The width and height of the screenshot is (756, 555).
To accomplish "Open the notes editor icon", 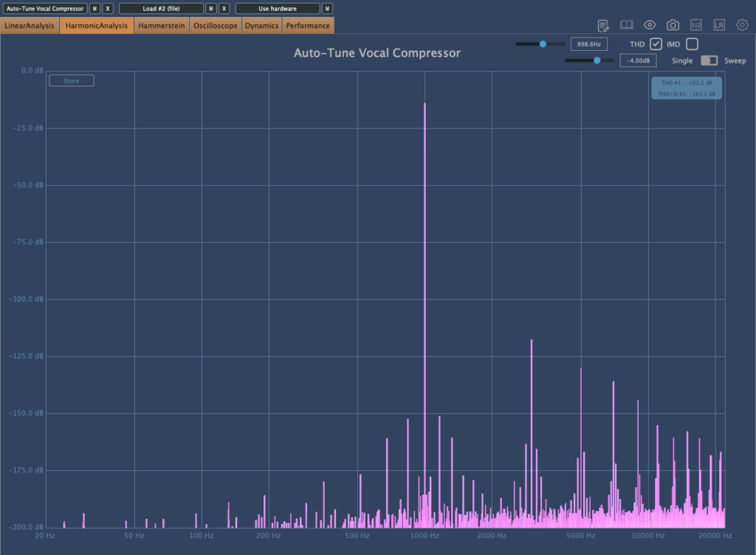I will [602, 26].
